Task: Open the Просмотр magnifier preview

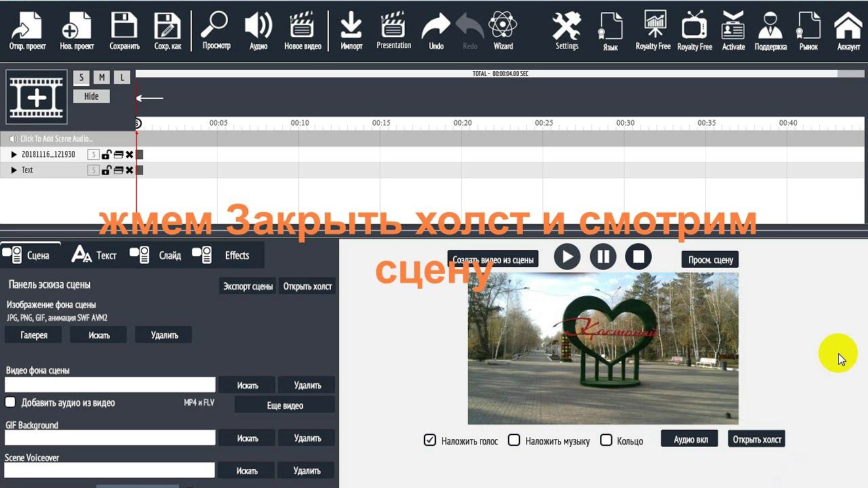Action: point(216,31)
